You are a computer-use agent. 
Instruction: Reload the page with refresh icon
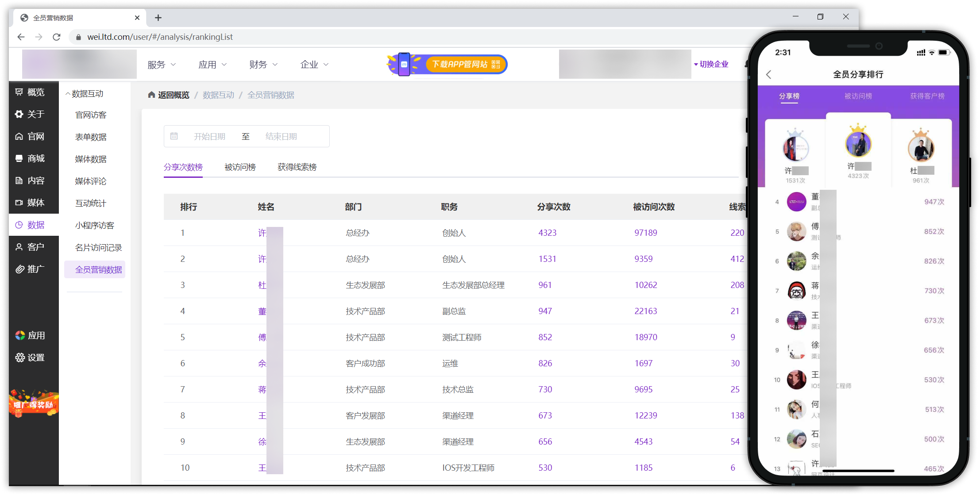tap(56, 37)
